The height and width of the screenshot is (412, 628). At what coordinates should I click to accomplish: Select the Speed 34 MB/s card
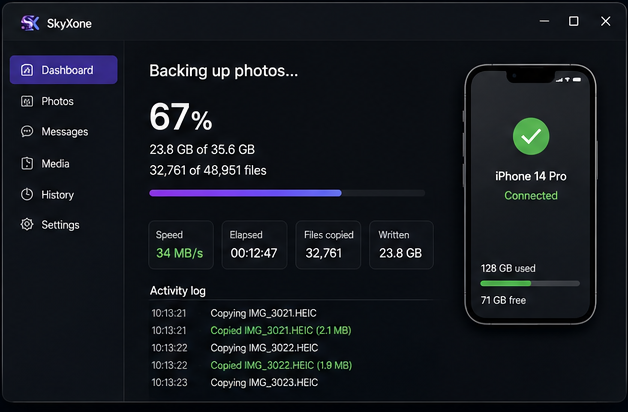tap(181, 245)
